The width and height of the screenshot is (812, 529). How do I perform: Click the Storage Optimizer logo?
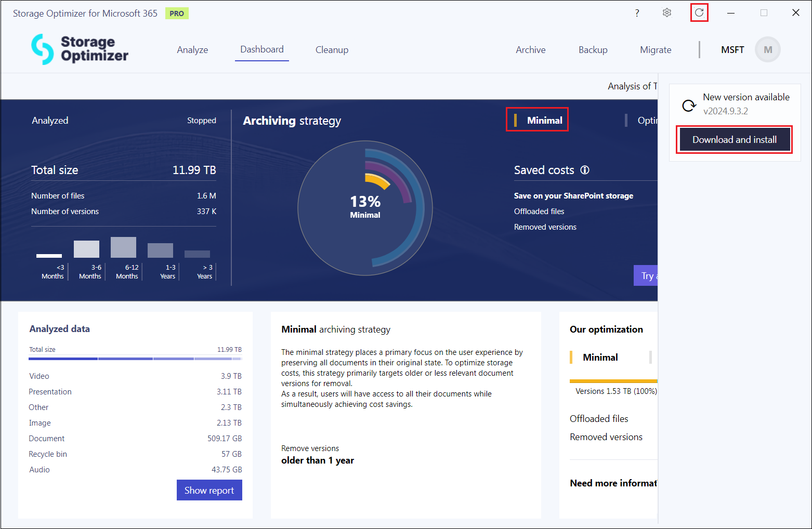click(x=80, y=49)
